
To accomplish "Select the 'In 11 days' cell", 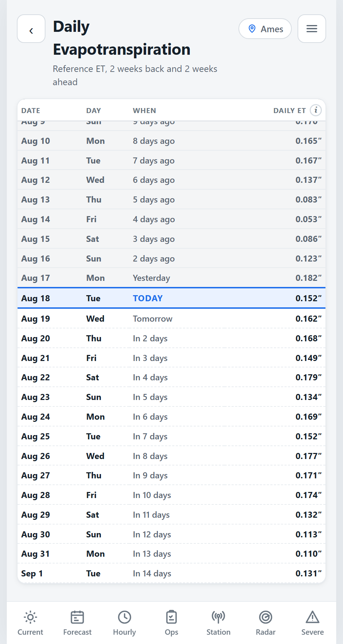I will pyautogui.click(x=151, y=515).
